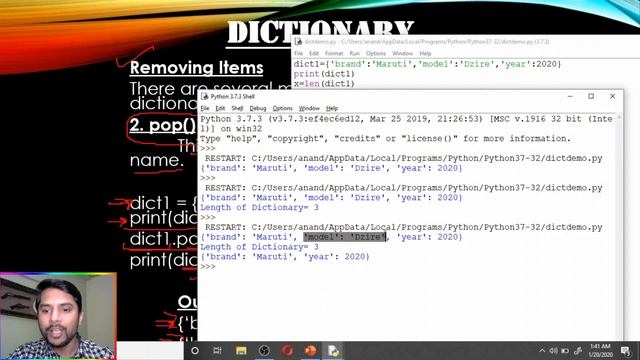Close the Python 3.7.3 Shell window

[x=612, y=96]
